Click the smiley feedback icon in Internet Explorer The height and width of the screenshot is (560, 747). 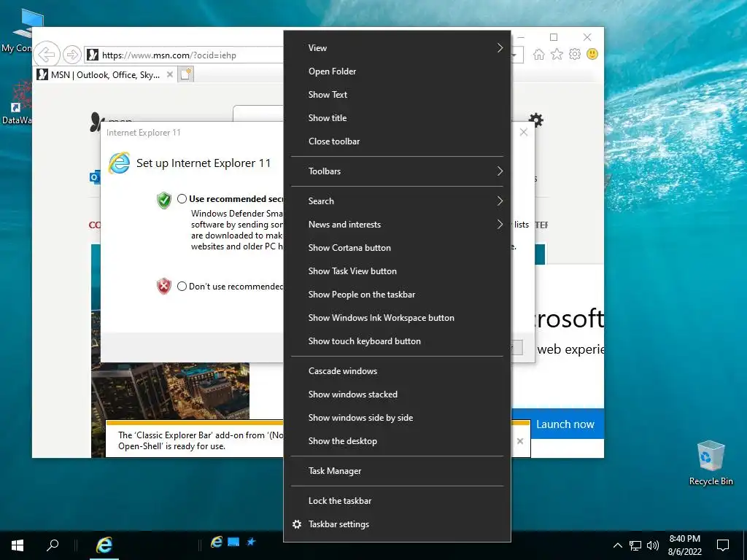point(592,54)
